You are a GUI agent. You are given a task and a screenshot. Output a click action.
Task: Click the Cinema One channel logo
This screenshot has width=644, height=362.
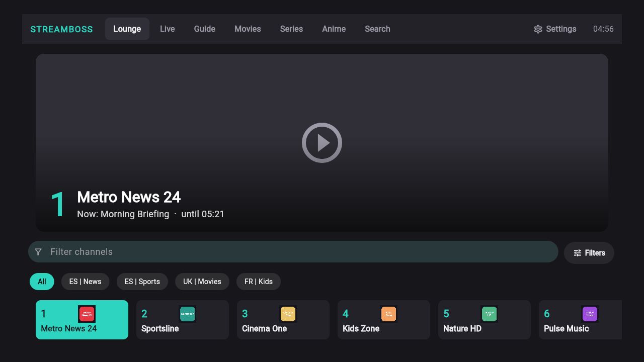(x=288, y=314)
